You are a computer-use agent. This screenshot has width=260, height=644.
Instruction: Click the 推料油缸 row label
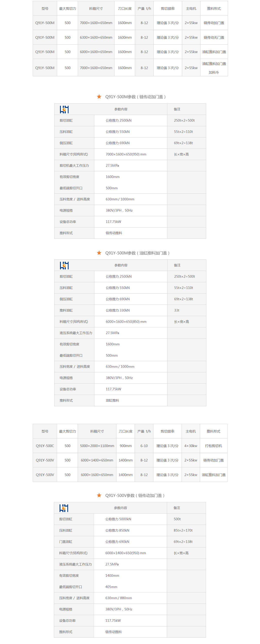tap(66, 310)
